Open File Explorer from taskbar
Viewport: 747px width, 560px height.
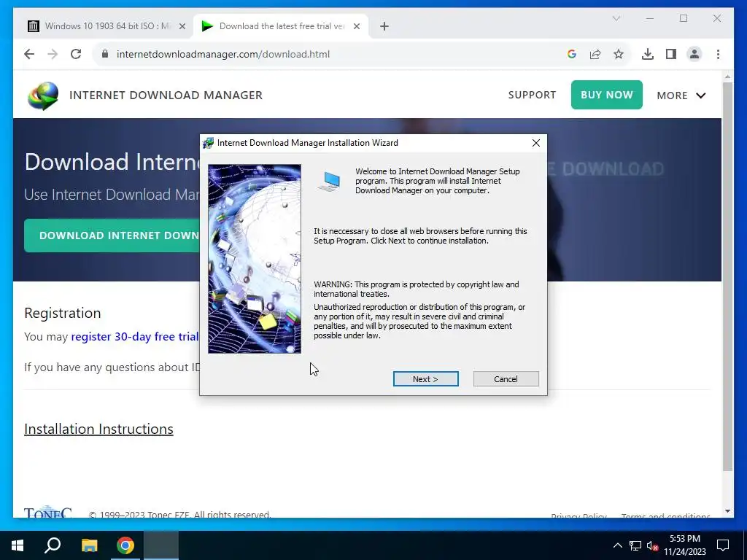(x=89, y=545)
